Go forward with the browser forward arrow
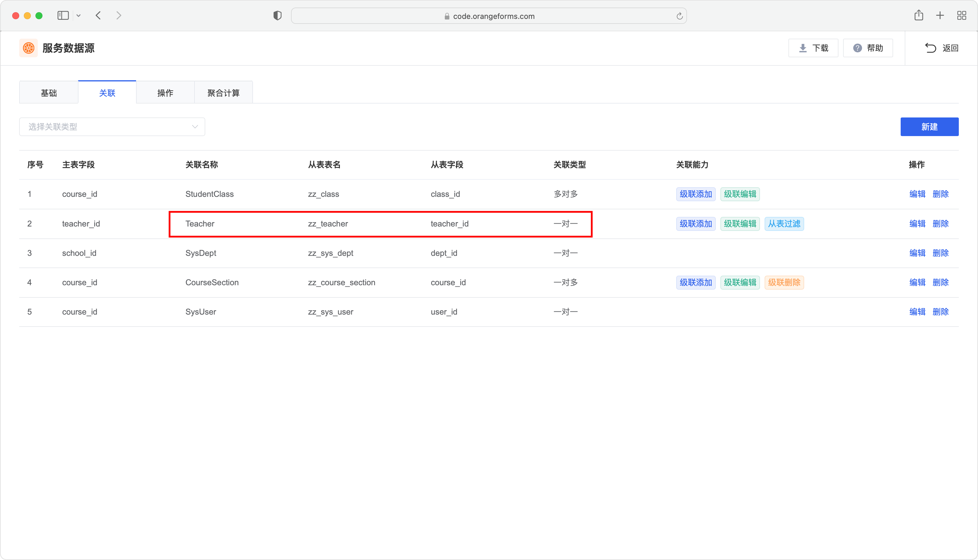This screenshot has width=978, height=560. click(x=119, y=15)
